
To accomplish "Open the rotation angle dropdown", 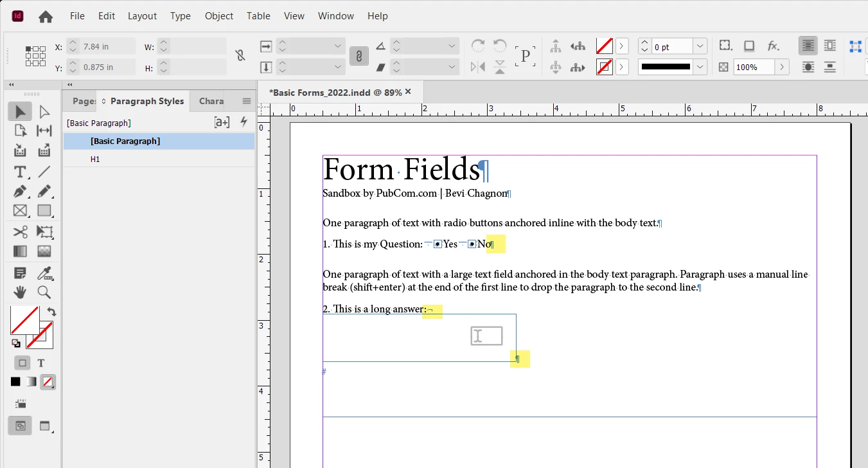I will point(453,46).
